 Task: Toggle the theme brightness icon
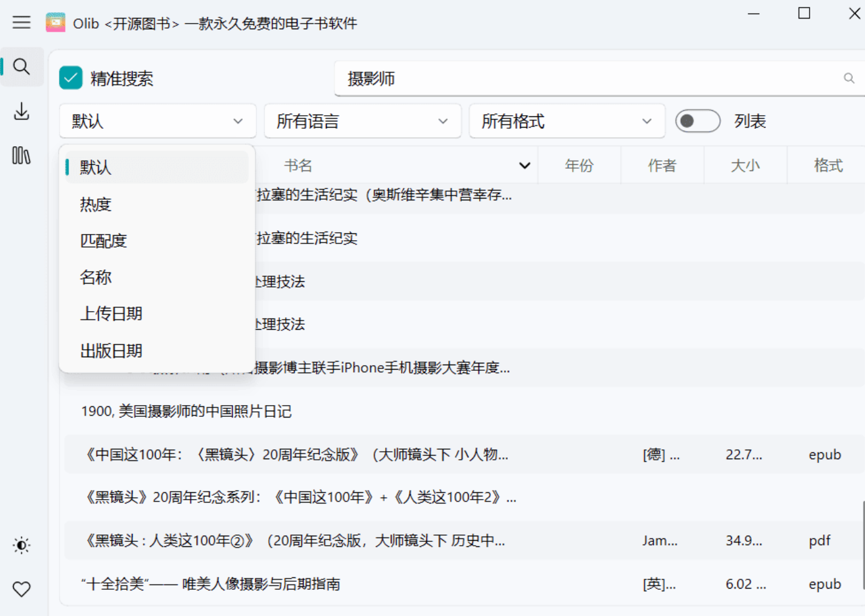click(21, 545)
